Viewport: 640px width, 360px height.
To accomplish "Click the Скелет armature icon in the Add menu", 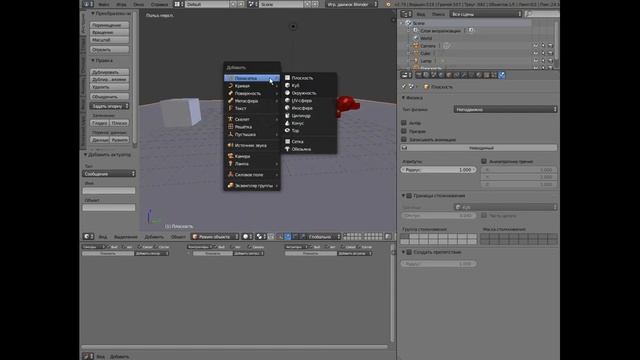I will 230,119.
